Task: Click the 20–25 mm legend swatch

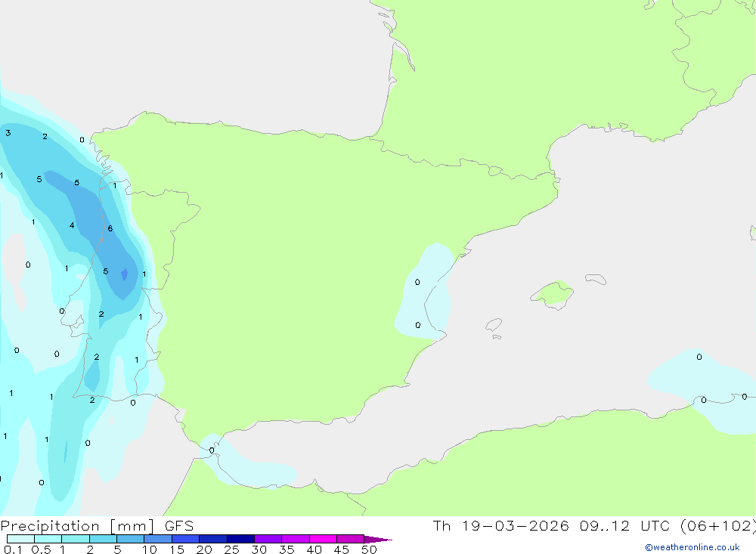Action: (x=212, y=539)
